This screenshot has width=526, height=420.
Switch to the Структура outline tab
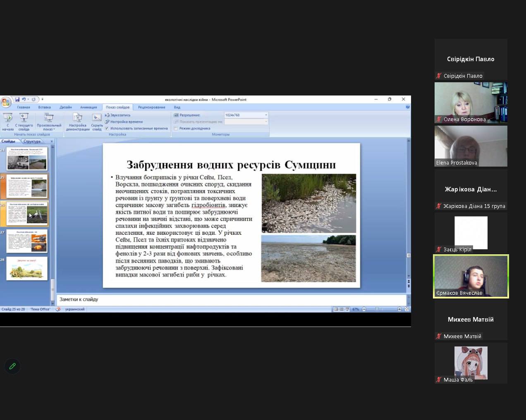pyautogui.click(x=32, y=141)
